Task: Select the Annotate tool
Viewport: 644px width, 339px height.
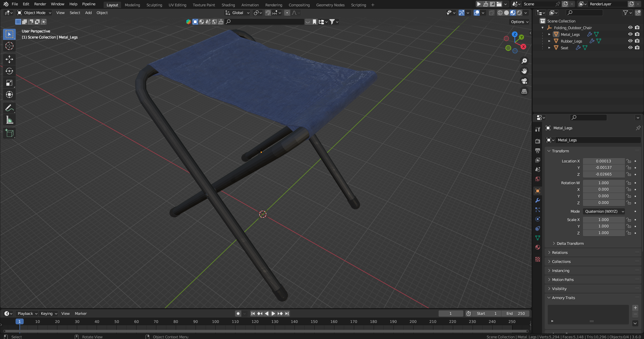Action: (x=9, y=108)
